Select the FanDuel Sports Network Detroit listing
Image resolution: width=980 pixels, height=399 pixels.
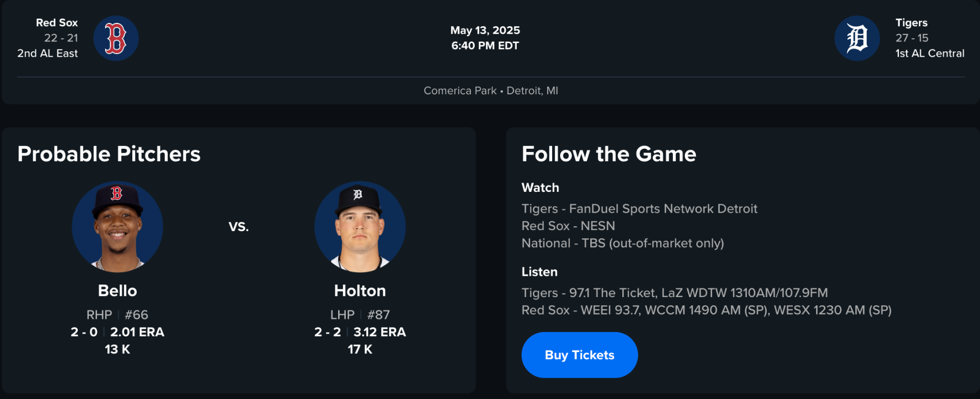click(639, 209)
